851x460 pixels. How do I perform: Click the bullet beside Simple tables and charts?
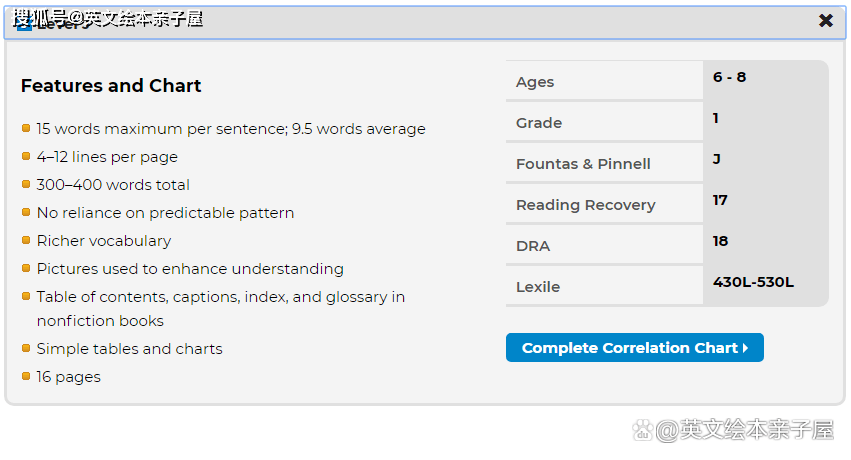[x=26, y=348]
